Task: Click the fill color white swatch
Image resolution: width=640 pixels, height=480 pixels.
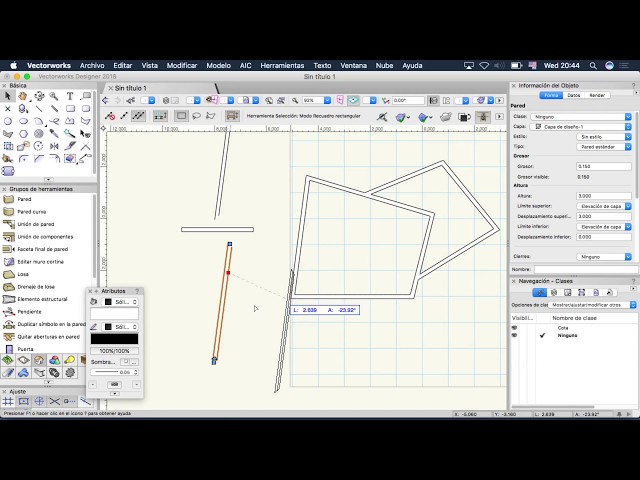Action: pos(114,313)
